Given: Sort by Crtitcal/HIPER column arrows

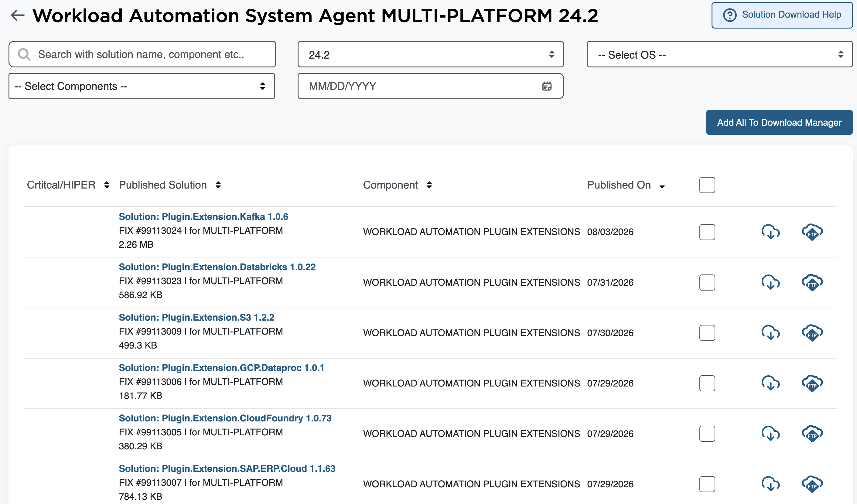Looking at the screenshot, I should (x=107, y=185).
